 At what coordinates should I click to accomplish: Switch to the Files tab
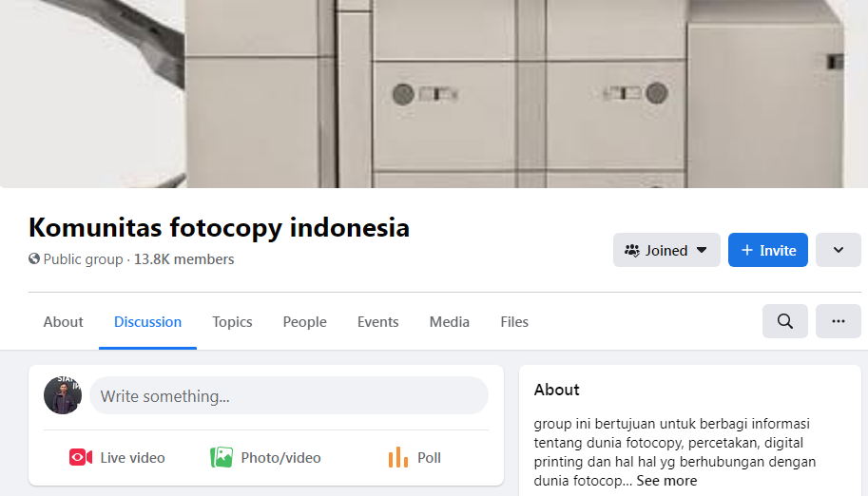pyautogui.click(x=514, y=321)
